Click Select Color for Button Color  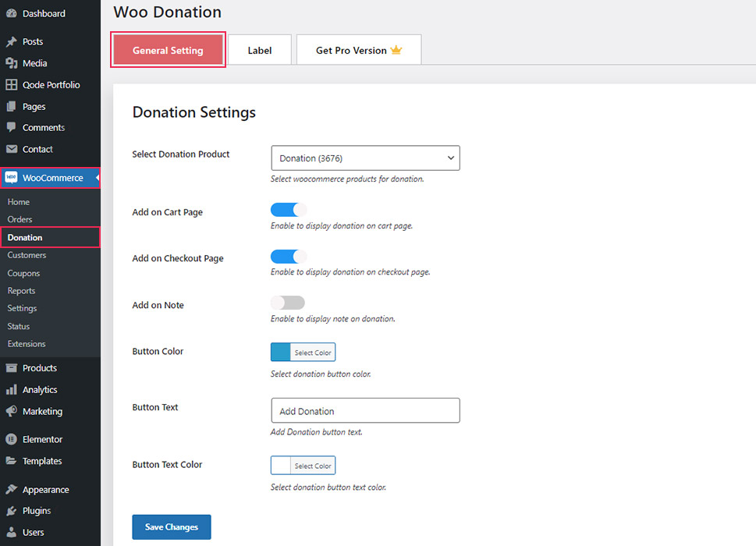[x=313, y=353]
